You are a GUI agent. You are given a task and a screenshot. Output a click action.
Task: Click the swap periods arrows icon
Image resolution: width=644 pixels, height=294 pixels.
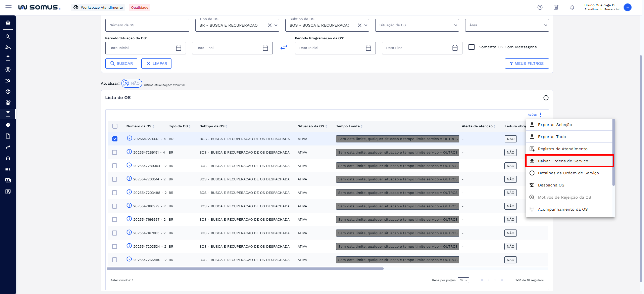284,47
